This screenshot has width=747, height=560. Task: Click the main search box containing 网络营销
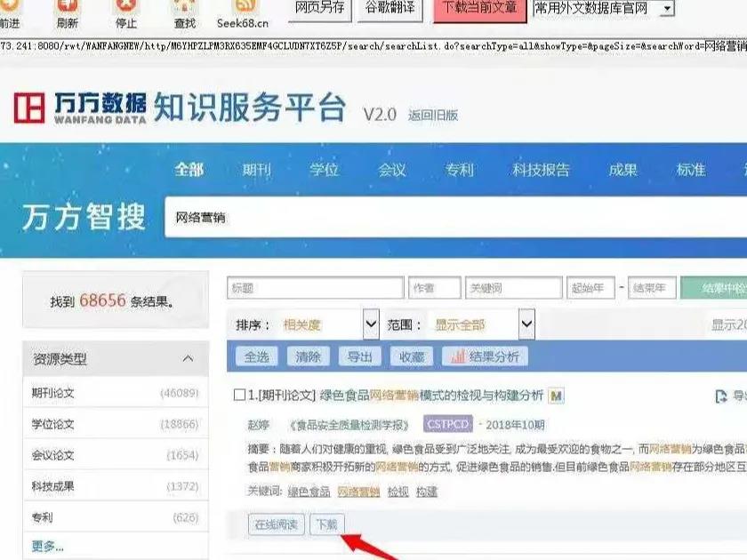[455, 217]
